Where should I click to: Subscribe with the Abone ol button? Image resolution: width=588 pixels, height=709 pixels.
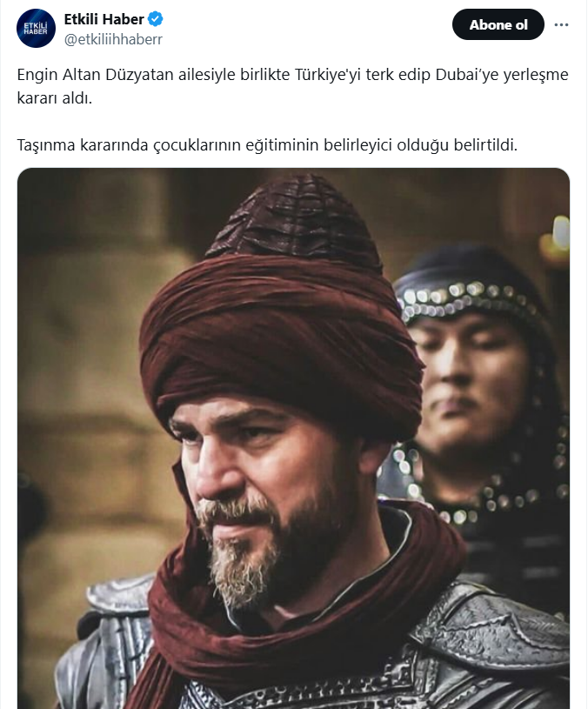[498, 24]
